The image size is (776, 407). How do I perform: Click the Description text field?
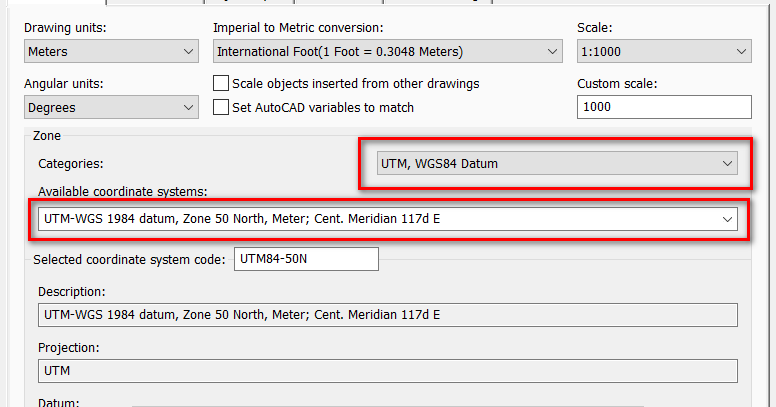coord(387,315)
